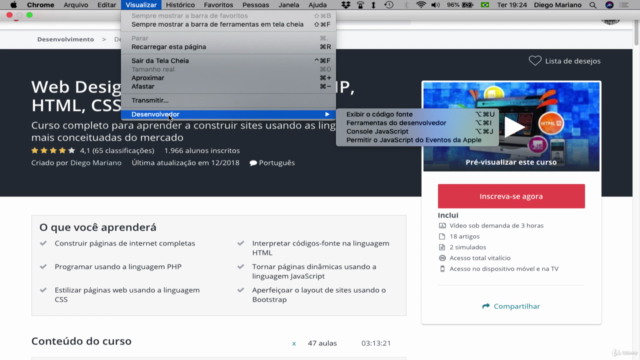Select 'Transmitir...' menu item
This screenshot has width=640, height=360.
pyautogui.click(x=229, y=100)
